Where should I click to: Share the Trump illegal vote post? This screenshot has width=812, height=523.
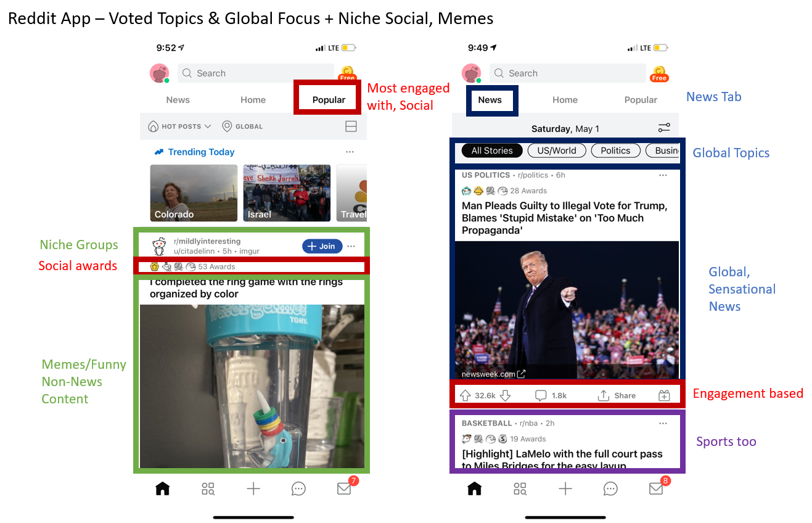(617, 395)
